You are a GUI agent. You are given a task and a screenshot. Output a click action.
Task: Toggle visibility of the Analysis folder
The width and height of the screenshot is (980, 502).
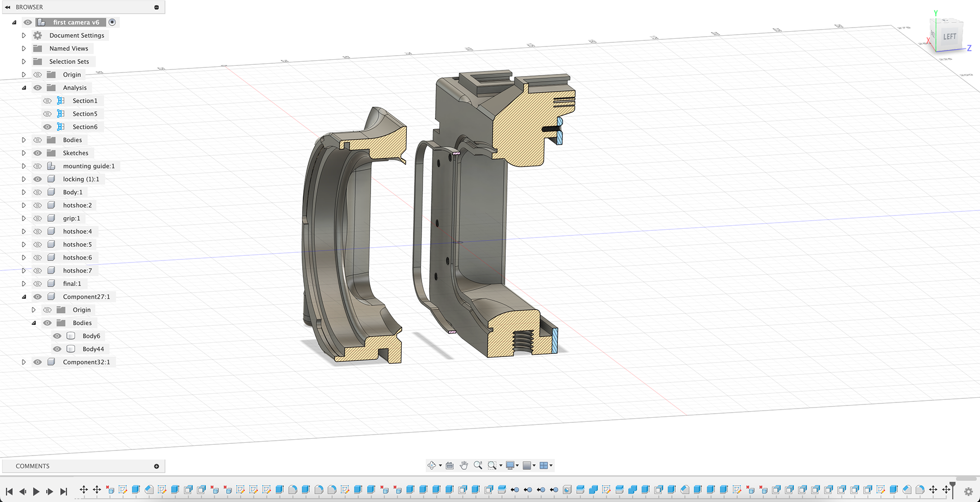coord(38,88)
